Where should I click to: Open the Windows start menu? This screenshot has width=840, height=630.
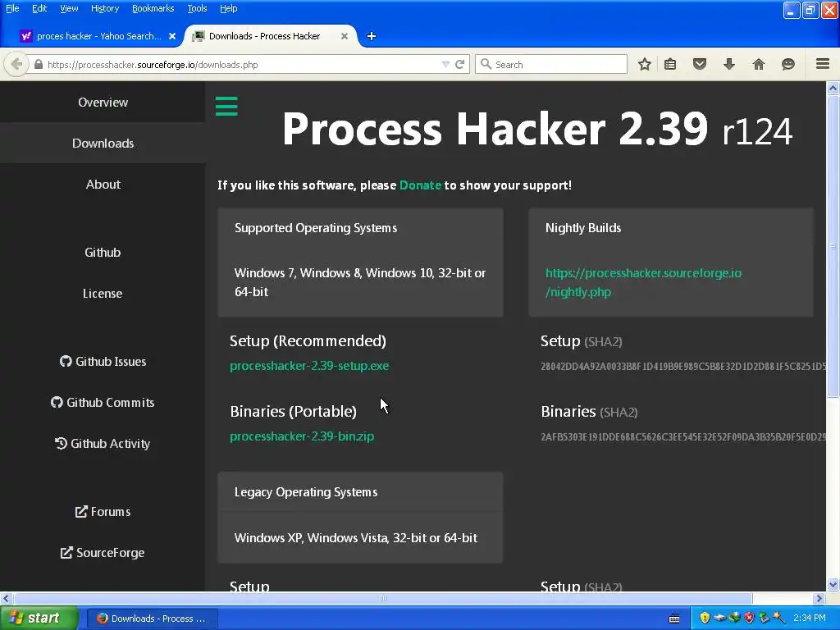(39, 619)
